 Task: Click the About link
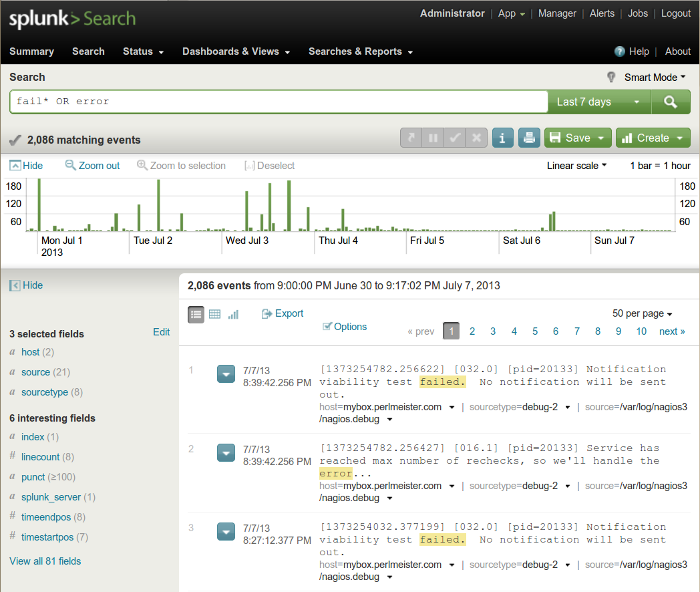coord(678,51)
